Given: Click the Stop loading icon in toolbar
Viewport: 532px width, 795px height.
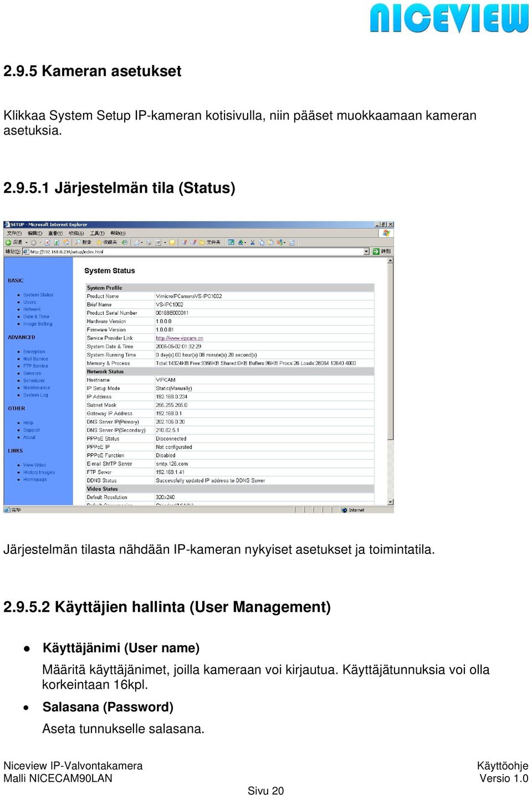Looking at the screenshot, I should 48,242.
